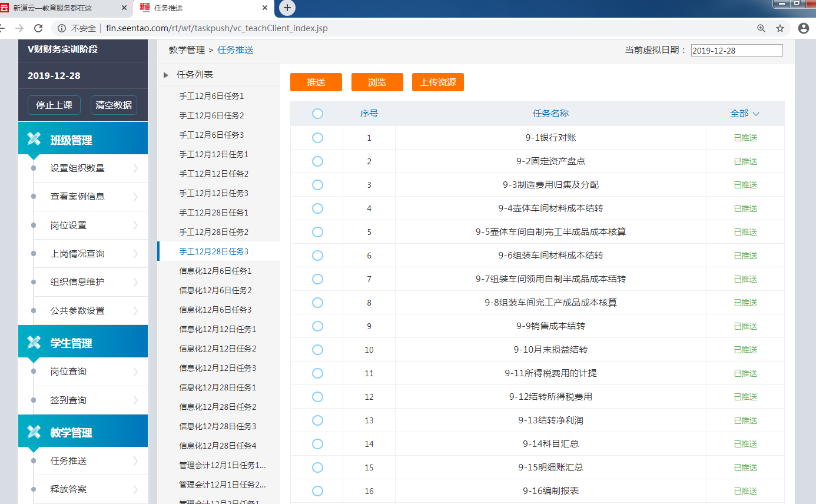Screen dimensions: 816x504
Task: Click the browser refresh icon
Action: coord(38,27)
